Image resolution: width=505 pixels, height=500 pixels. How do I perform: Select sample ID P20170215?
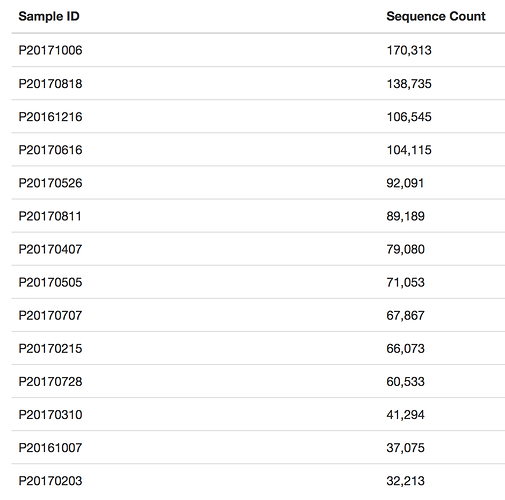click(50, 348)
